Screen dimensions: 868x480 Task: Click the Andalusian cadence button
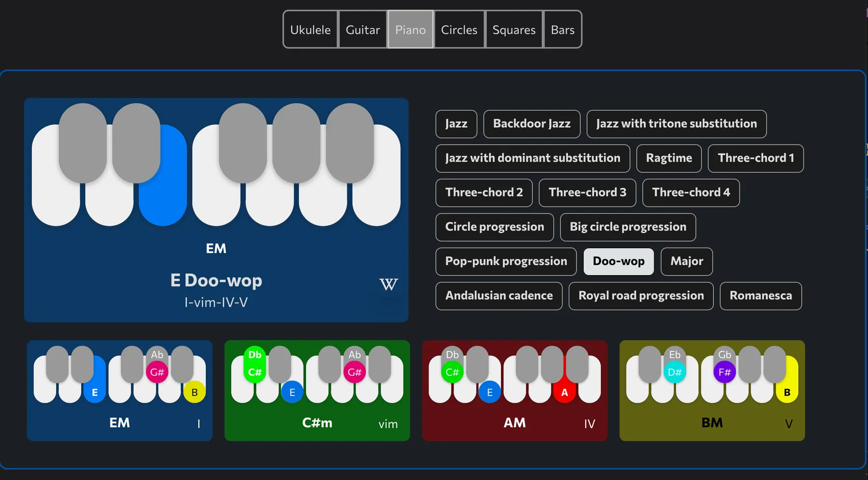pos(499,296)
